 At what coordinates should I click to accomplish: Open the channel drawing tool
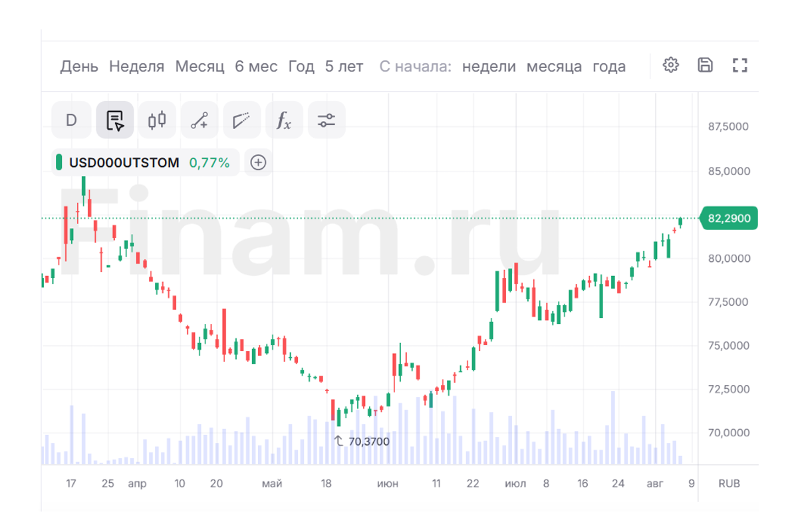pos(242,120)
